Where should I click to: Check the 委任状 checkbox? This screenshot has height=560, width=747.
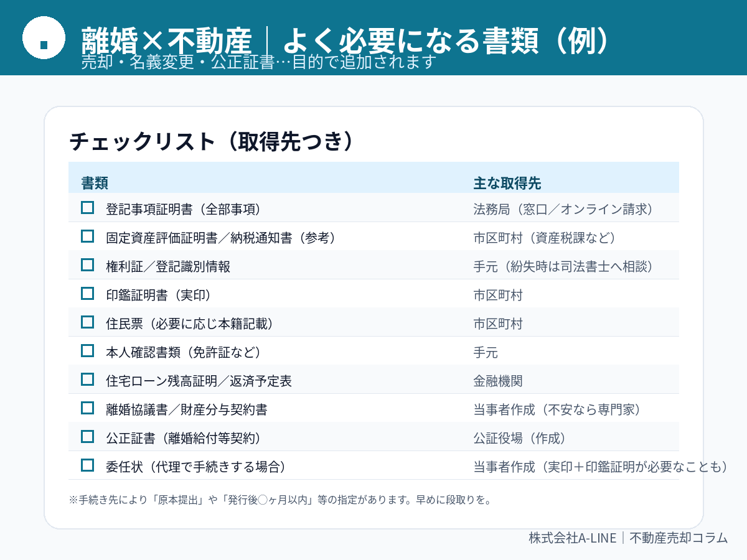[x=87, y=465]
